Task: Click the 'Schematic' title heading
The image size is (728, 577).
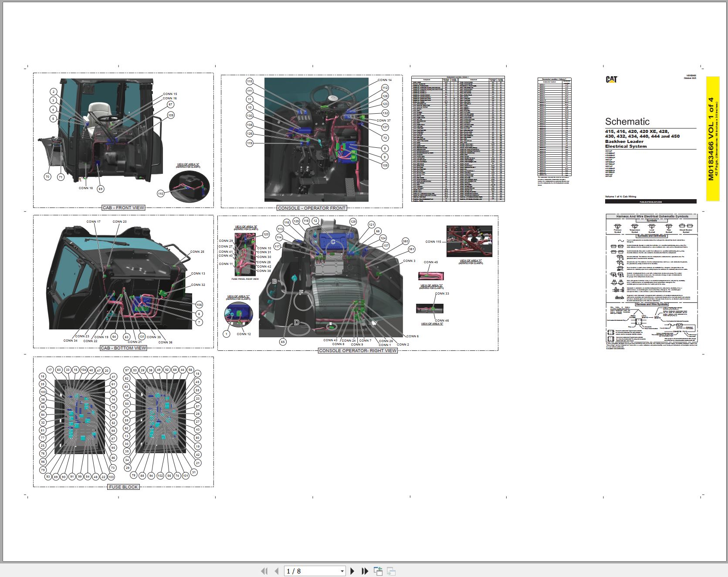Action: click(627, 122)
